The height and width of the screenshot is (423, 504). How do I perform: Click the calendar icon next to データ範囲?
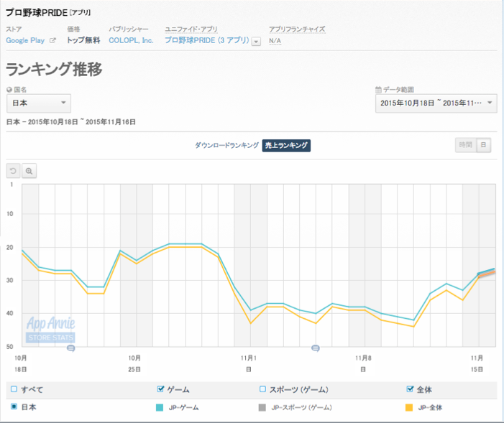(378, 90)
